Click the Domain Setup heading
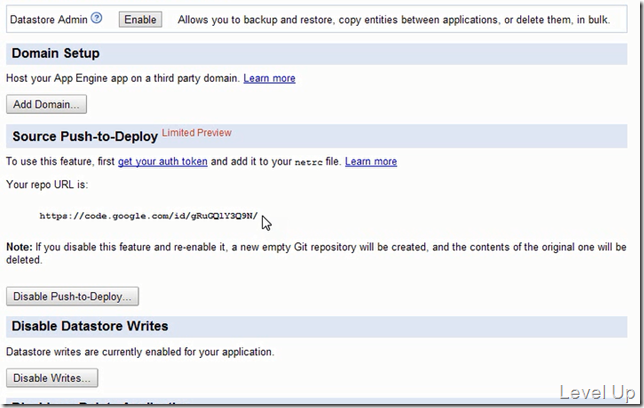644x408 pixels. pyautogui.click(x=55, y=53)
